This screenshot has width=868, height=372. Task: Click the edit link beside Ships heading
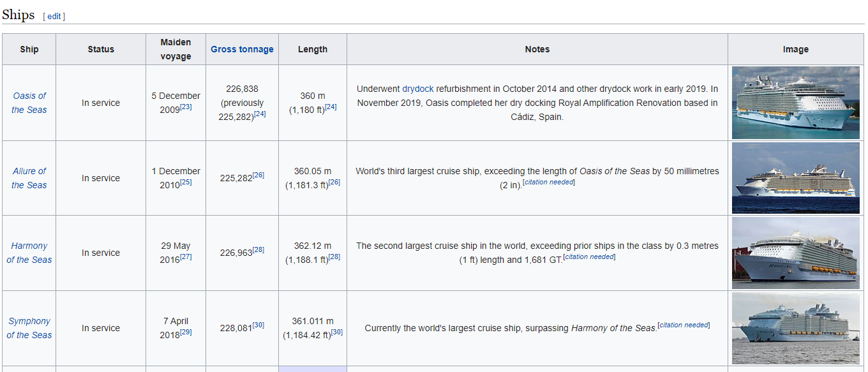pos(54,17)
